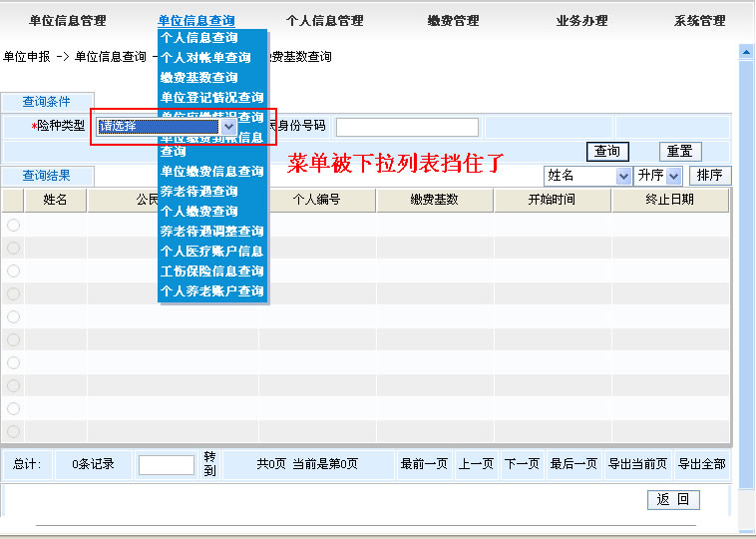Select radio button in second result row
Image resolution: width=756 pixels, height=539 pixels.
tap(14, 248)
